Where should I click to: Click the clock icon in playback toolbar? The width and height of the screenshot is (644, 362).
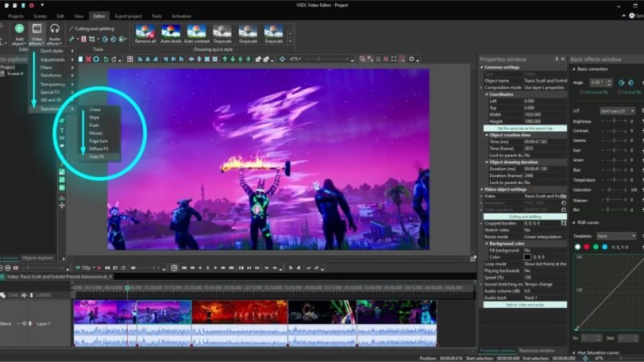(x=174, y=268)
